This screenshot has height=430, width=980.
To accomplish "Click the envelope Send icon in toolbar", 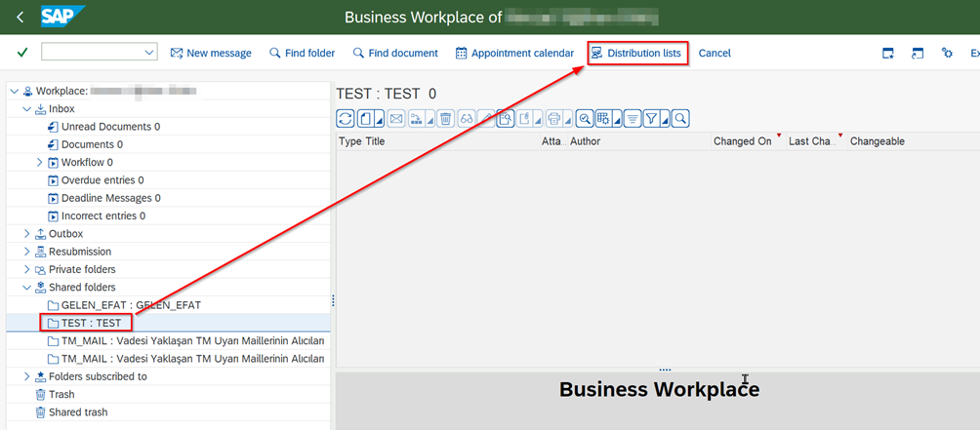I will tap(395, 119).
